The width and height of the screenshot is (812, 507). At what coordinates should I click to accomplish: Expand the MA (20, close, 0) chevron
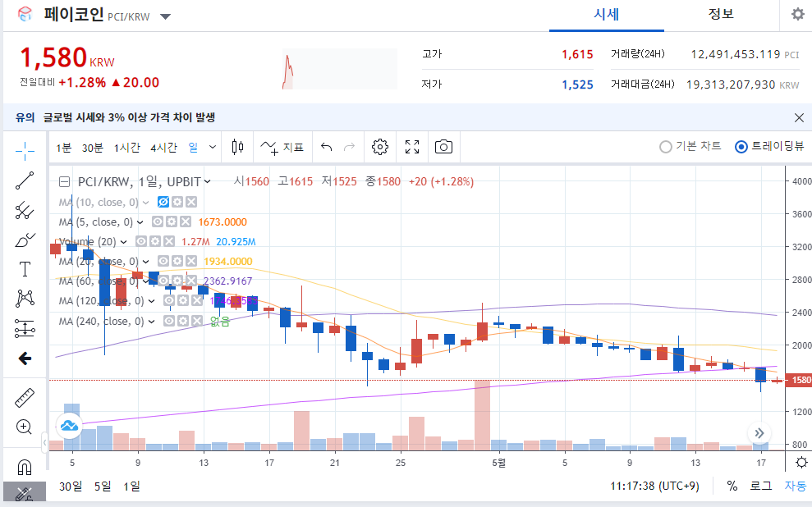click(x=145, y=262)
